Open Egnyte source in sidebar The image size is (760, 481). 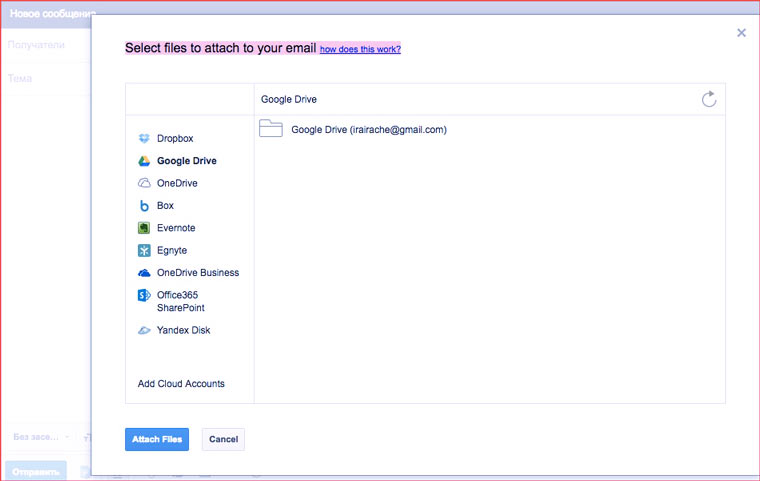(172, 251)
